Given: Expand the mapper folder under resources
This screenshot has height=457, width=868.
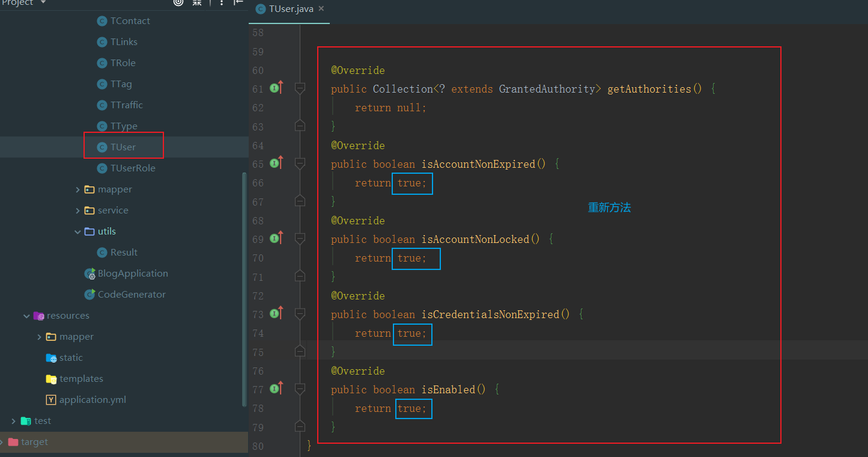Looking at the screenshot, I should [x=38, y=336].
